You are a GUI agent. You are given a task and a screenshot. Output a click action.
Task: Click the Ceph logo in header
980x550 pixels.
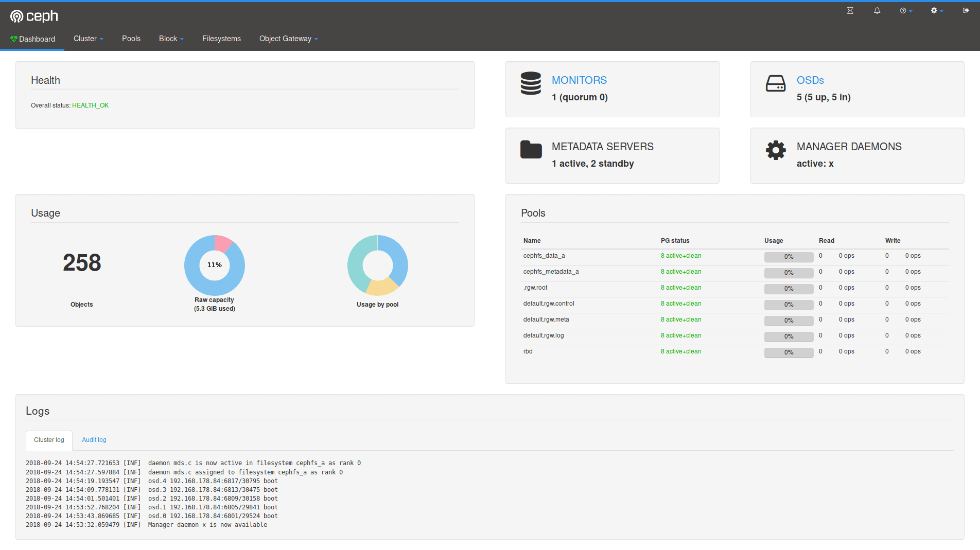[x=34, y=16]
